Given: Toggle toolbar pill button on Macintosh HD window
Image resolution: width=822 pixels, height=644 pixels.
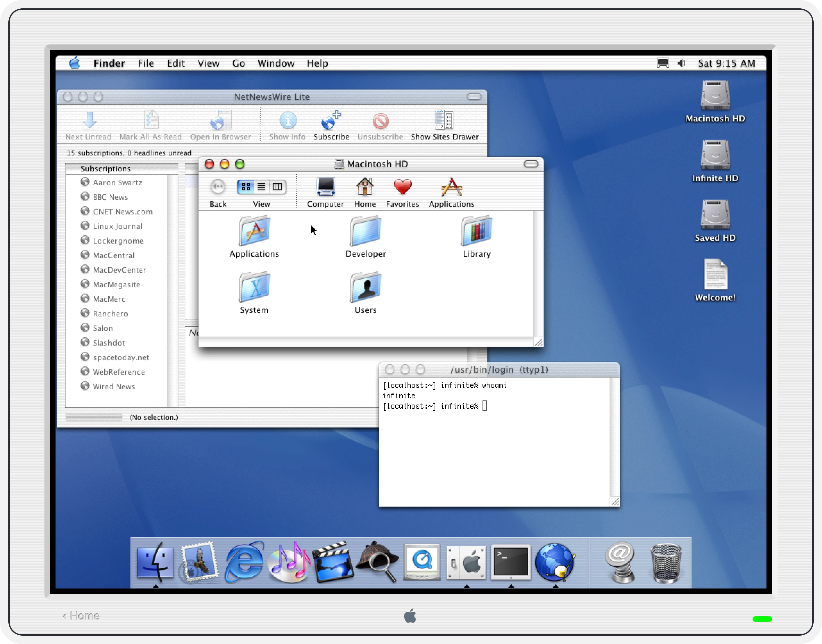Looking at the screenshot, I should coord(530,164).
